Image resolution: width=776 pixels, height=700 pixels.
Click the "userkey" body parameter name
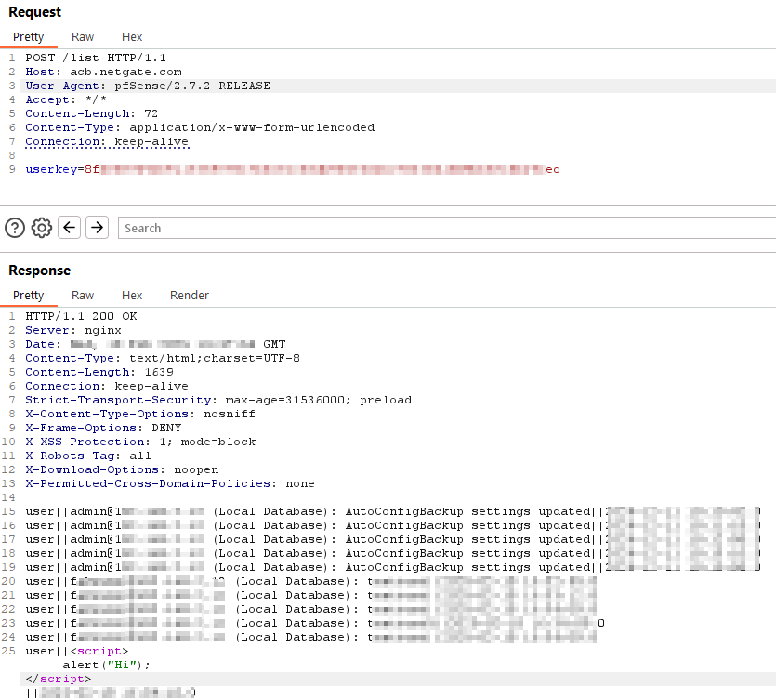click(x=51, y=169)
